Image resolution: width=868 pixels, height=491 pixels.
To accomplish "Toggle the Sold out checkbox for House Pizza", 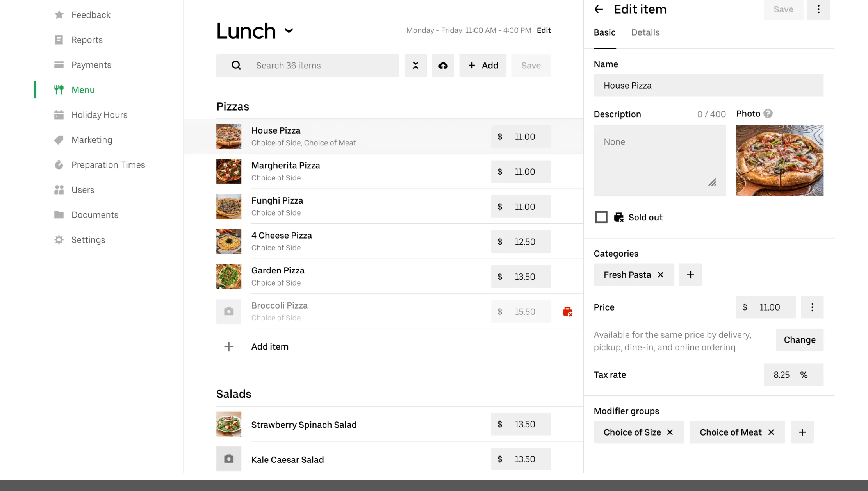I will coord(601,217).
